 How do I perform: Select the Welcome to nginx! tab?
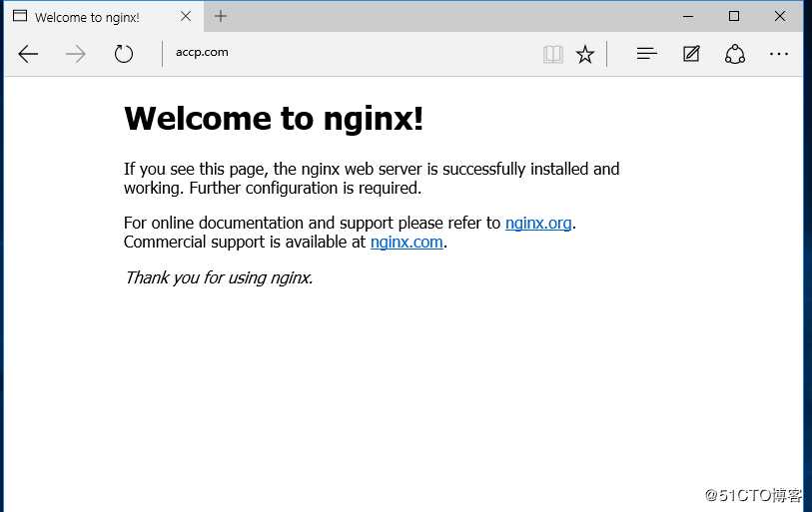104,17
